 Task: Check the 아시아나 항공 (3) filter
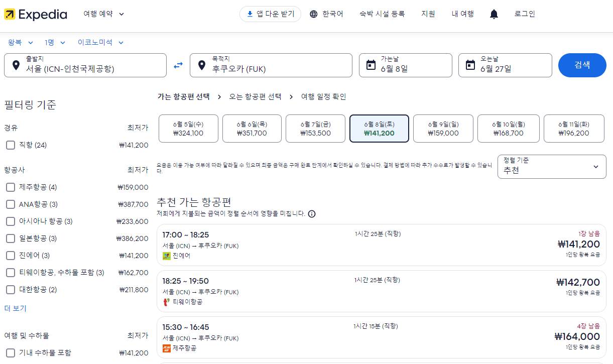[x=11, y=221]
